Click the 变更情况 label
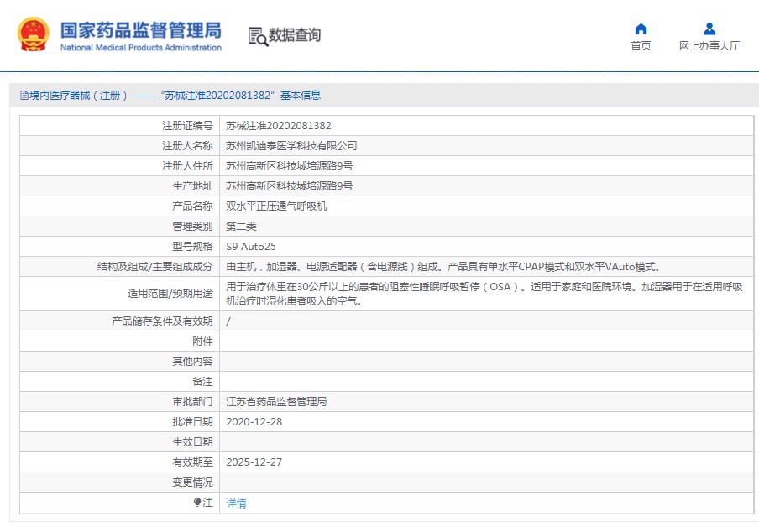Screen dimensions: 759x532 click(192, 482)
